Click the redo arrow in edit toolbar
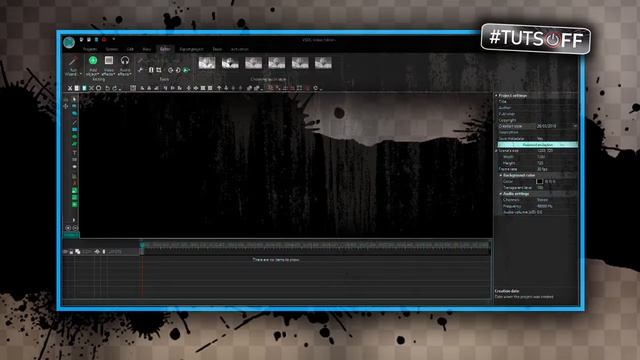Screen dimensions: 640x360 pyautogui.click(x=115, y=88)
